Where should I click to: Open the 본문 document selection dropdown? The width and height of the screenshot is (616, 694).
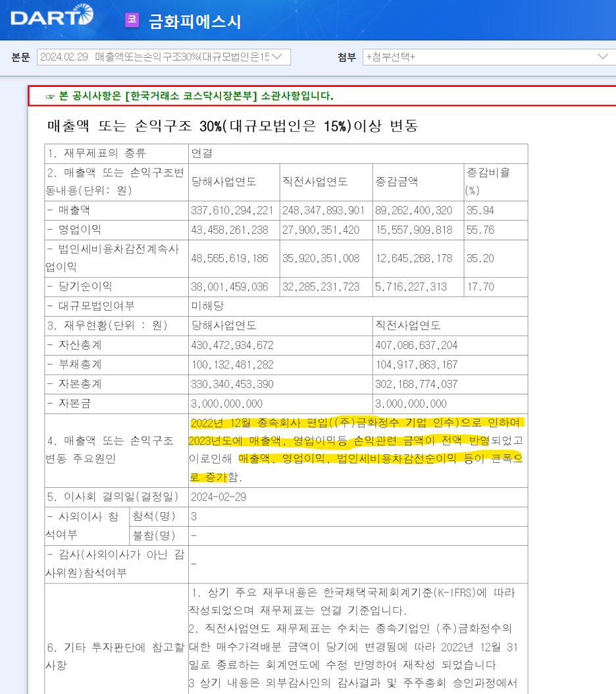tap(164, 57)
